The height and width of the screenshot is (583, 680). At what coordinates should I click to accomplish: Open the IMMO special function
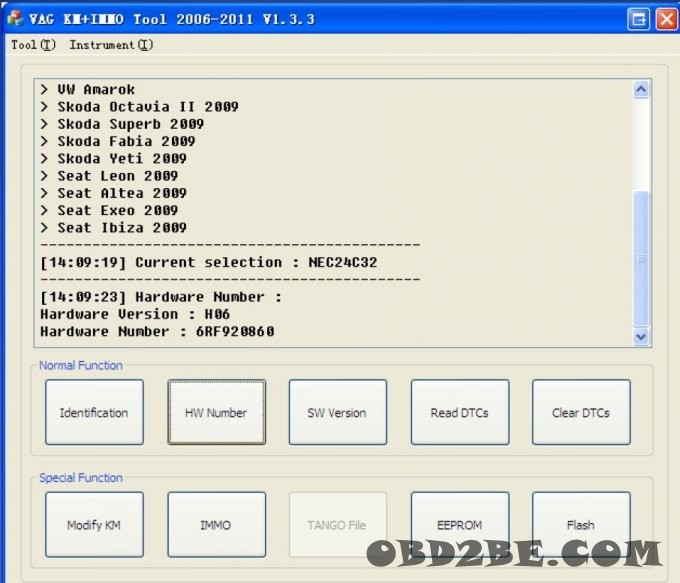216,524
